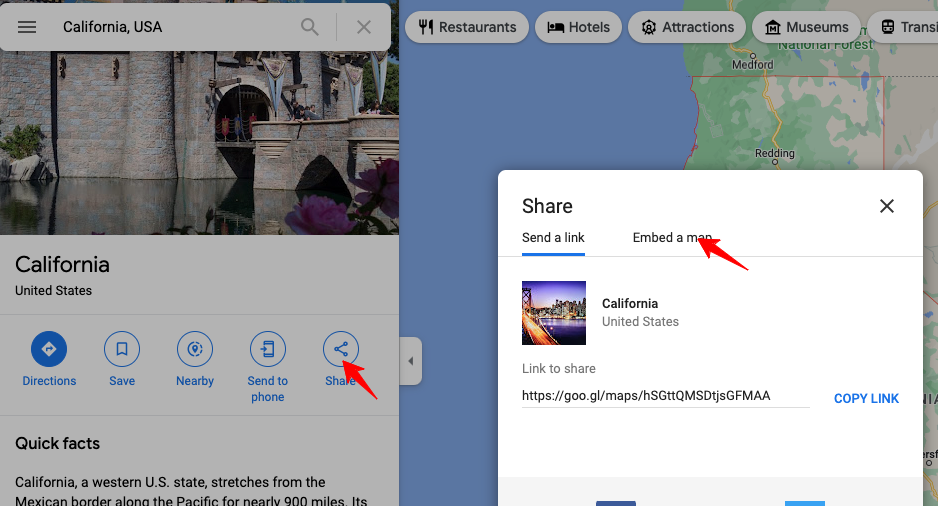The image size is (938, 506).
Task: Click the COPY LINK button
Action: pyautogui.click(x=866, y=398)
